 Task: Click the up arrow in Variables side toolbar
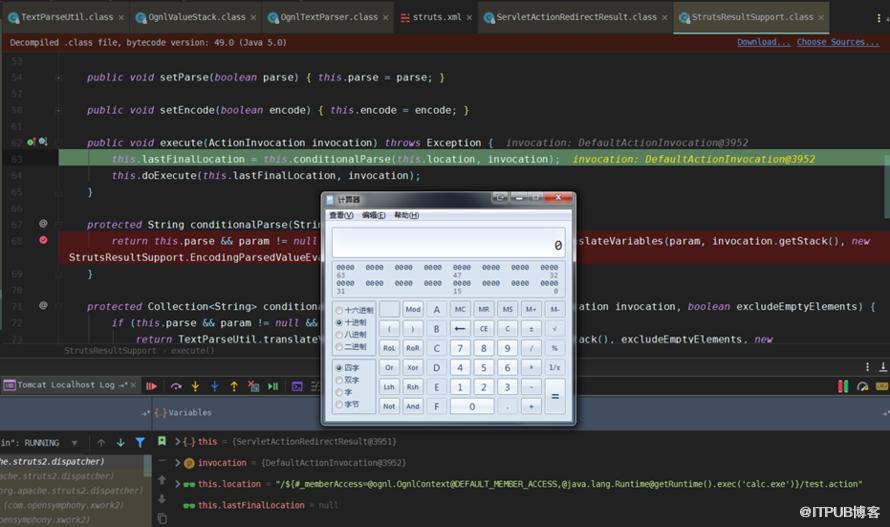coord(162,480)
